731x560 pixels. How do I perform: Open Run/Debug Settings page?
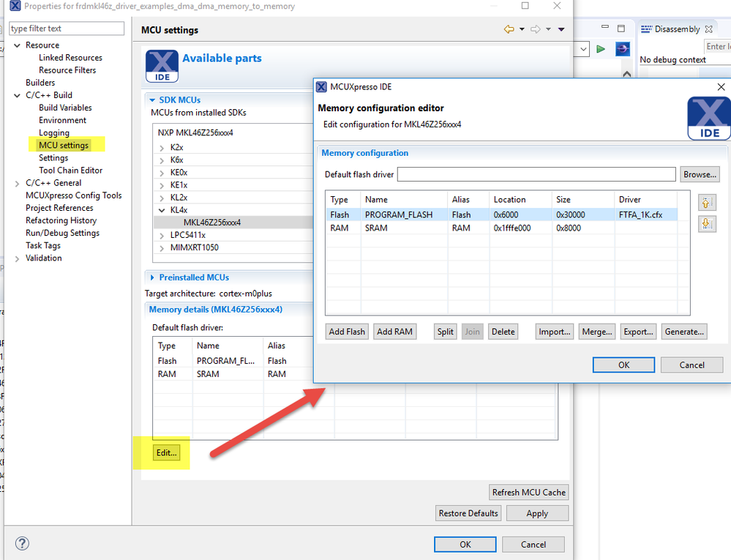pos(62,233)
